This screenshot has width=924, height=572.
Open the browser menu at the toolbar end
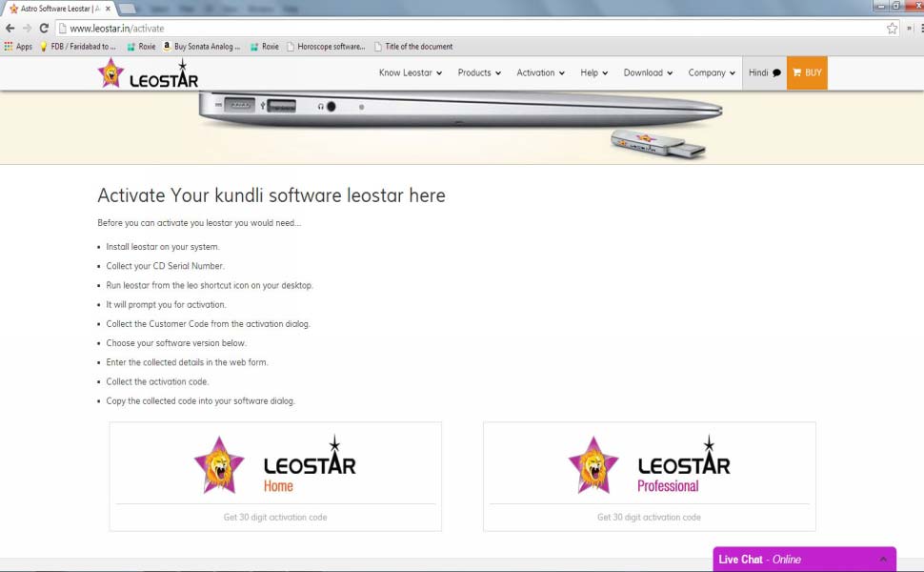(921, 29)
